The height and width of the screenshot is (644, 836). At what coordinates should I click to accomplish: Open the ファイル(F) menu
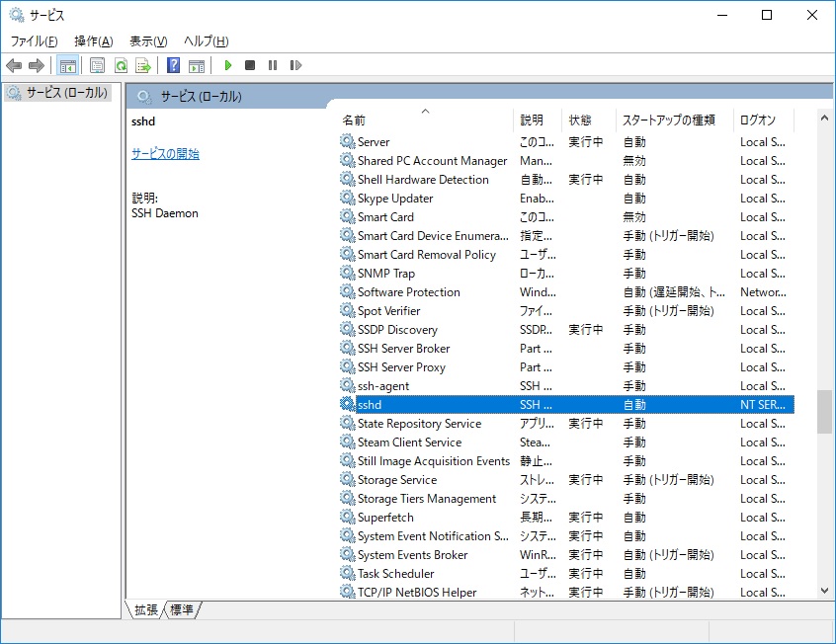34,40
